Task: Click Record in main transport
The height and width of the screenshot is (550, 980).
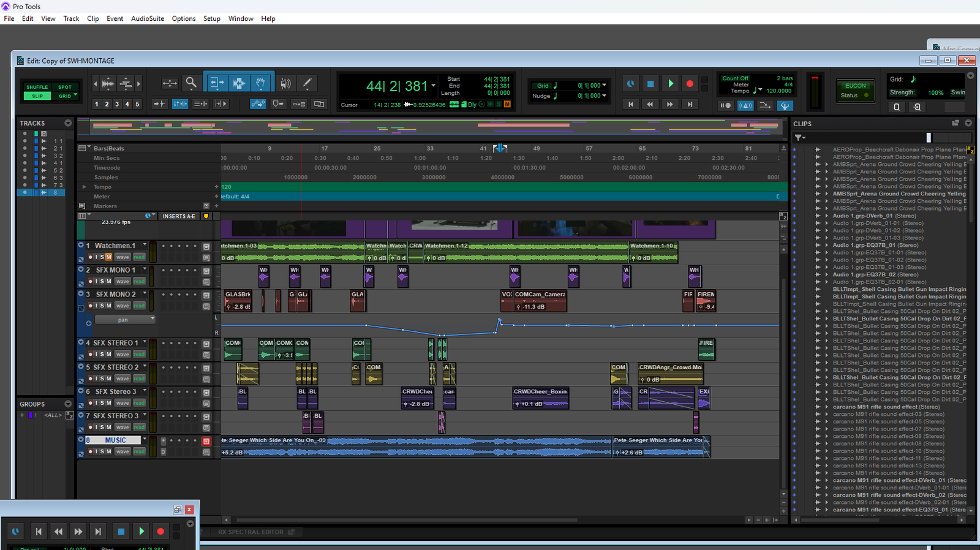Action: tap(690, 83)
